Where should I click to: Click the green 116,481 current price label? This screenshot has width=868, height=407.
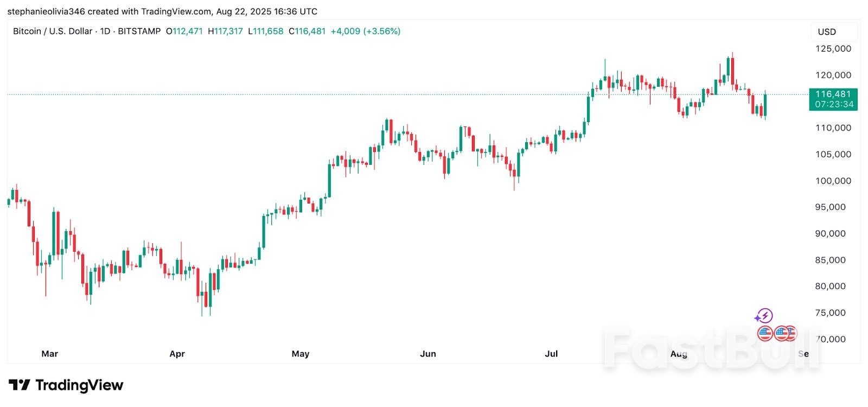pos(833,94)
